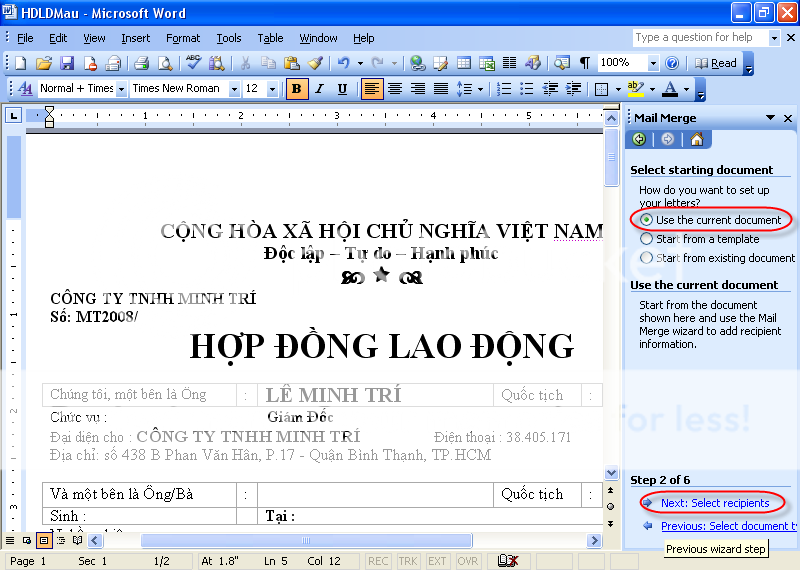Click the Highlight color marker button

click(x=635, y=89)
